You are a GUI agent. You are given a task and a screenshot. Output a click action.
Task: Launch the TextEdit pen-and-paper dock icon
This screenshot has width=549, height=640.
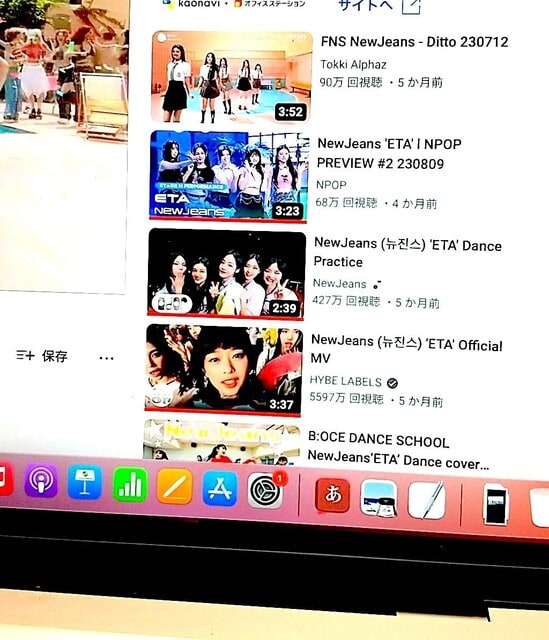tap(427, 500)
